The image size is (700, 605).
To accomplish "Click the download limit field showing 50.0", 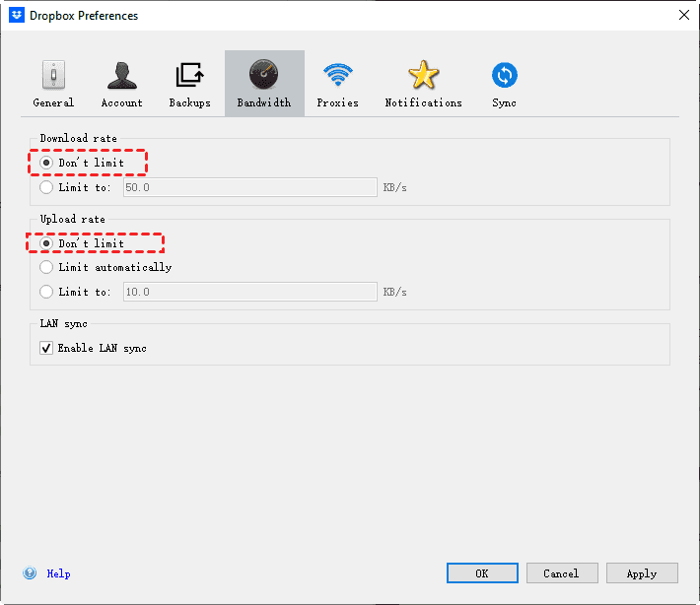I will click(250, 187).
